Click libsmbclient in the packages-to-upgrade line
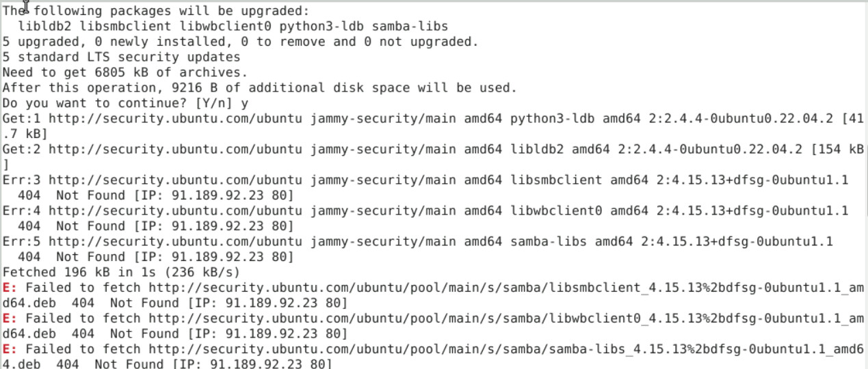The image size is (868, 369). pos(126,26)
